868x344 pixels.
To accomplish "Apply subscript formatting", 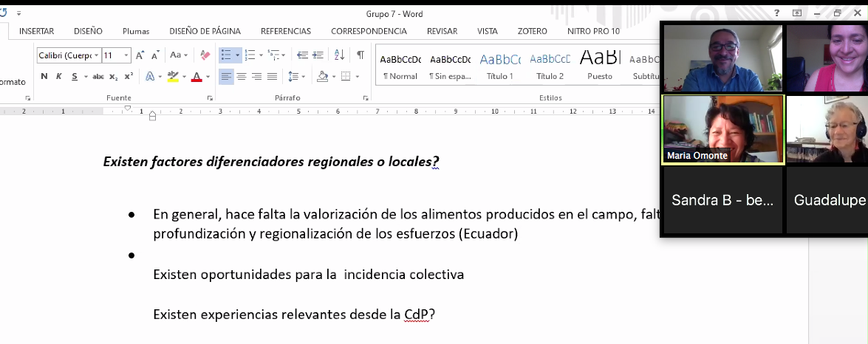I will [x=114, y=77].
